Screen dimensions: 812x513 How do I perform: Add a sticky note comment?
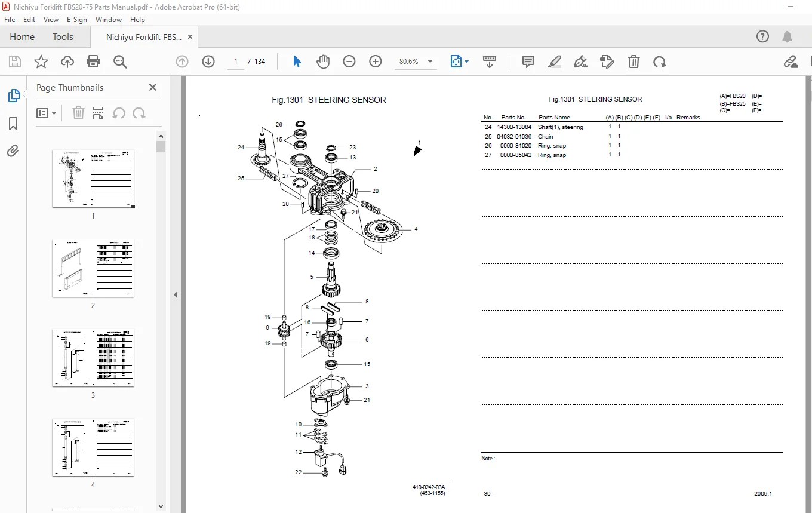pyautogui.click(x=528, y=62)
